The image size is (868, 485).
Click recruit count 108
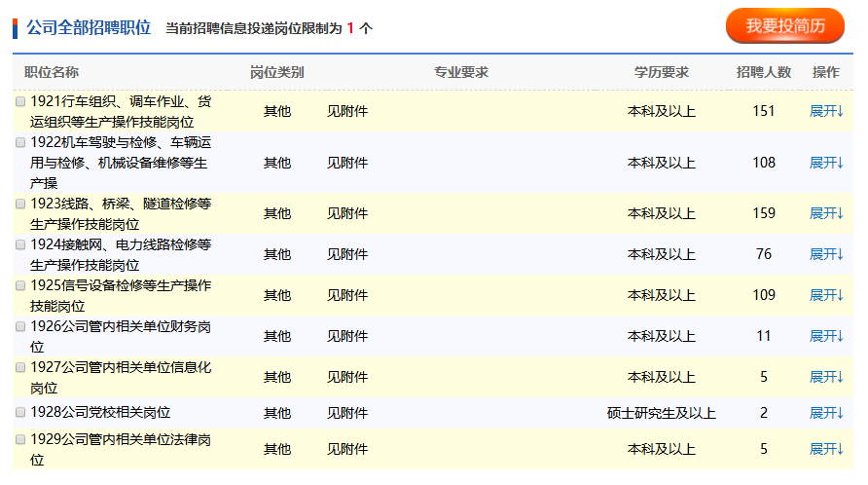(763, 163)
